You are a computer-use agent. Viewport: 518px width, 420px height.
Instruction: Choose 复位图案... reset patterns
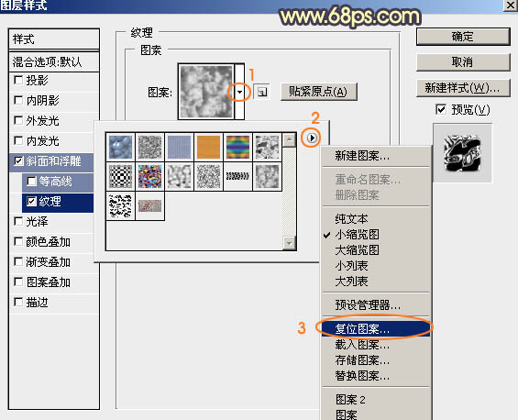[x=376, y=329]
